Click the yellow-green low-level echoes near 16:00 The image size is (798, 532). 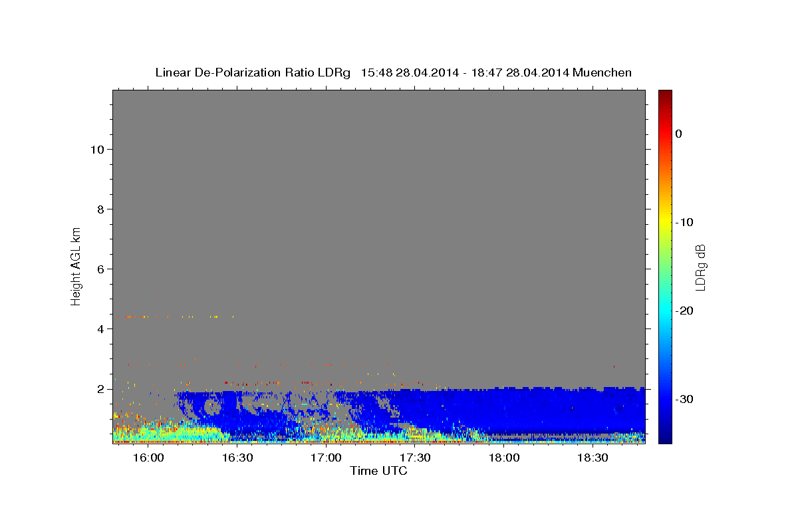point(166,432)
